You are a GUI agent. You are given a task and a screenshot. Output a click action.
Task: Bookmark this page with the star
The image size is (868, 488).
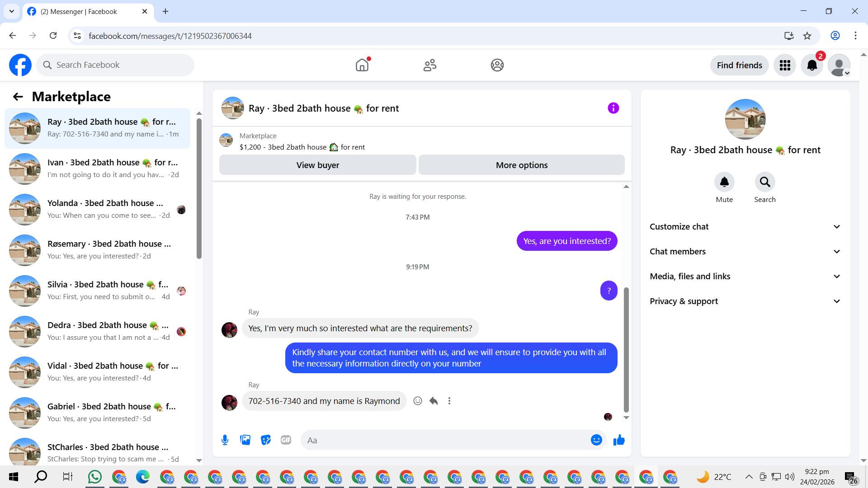pyautogui.click(x=807, y=36)
